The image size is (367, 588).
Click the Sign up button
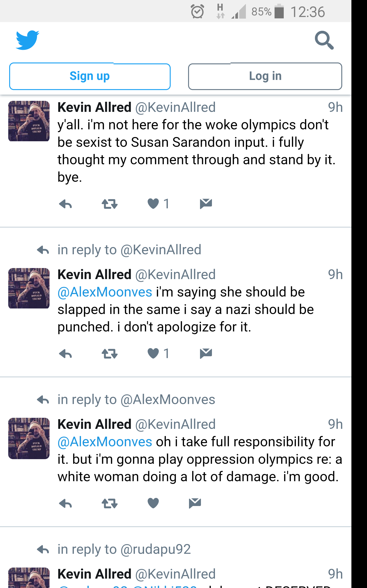point(90,76)
